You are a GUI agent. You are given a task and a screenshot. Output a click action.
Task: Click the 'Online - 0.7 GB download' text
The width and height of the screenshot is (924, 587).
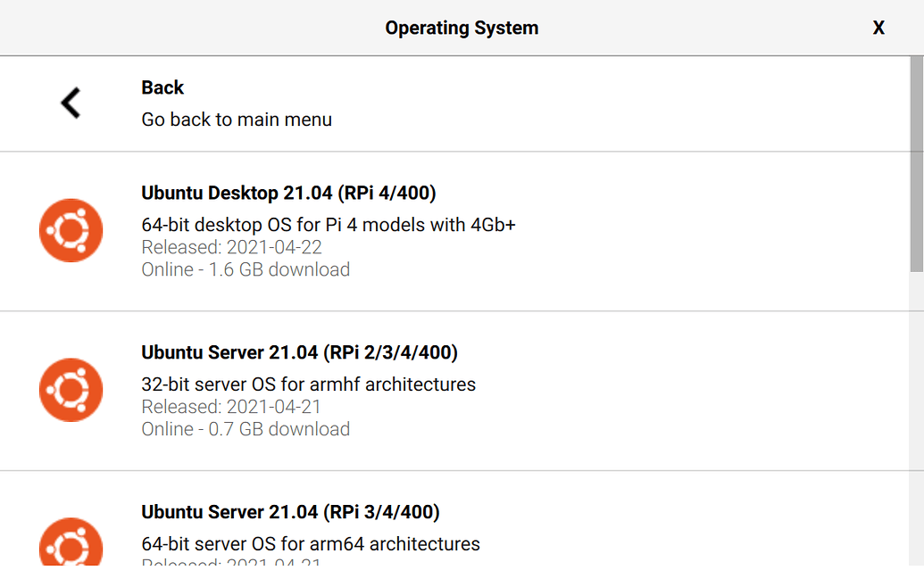pyautogui.click(x=246, y=429)
